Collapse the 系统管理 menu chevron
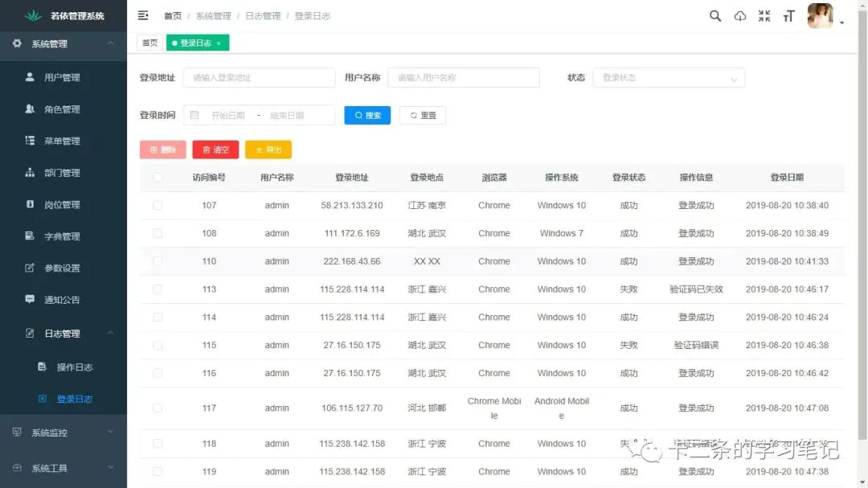Image resolution: width=868 pixels, height=488 pixels. coord(110,43)
